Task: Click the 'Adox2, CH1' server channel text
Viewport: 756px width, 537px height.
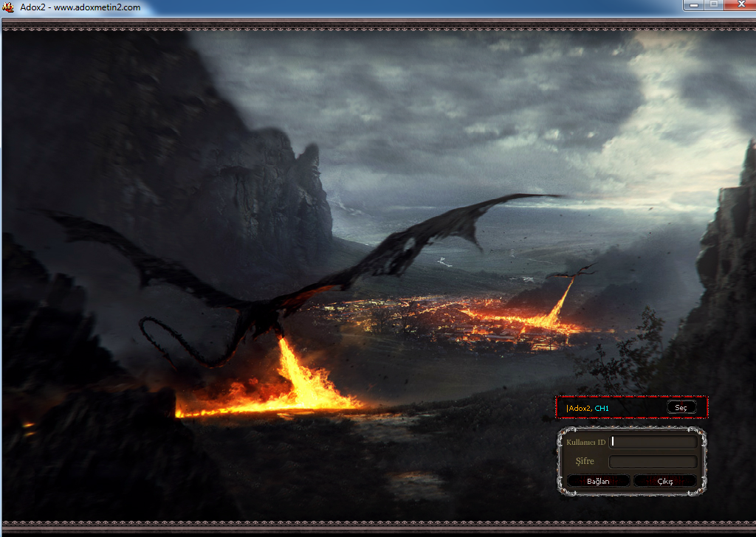Action: (588, 408)
